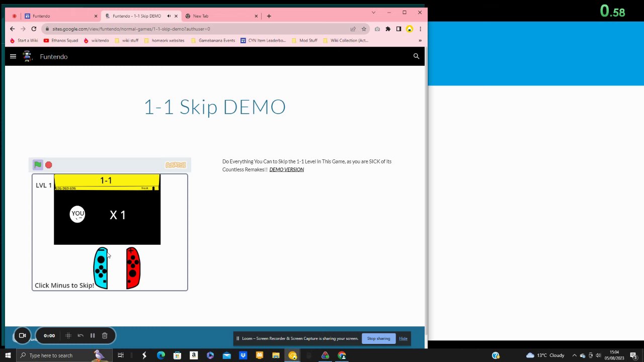Open the Mod Stuff bookmark folder
The image size is (644, 362).
tap(304, 41)
